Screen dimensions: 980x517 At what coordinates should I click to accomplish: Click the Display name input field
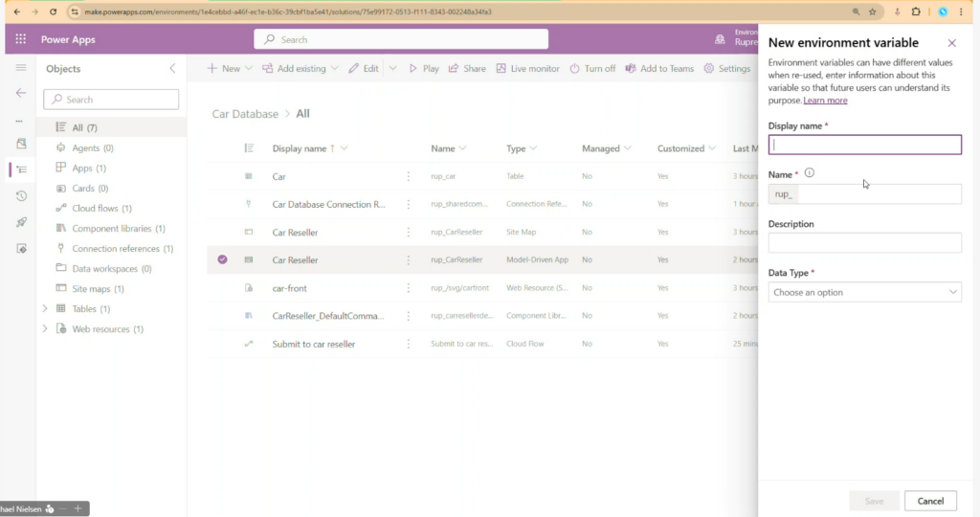[x=864, y=146]
